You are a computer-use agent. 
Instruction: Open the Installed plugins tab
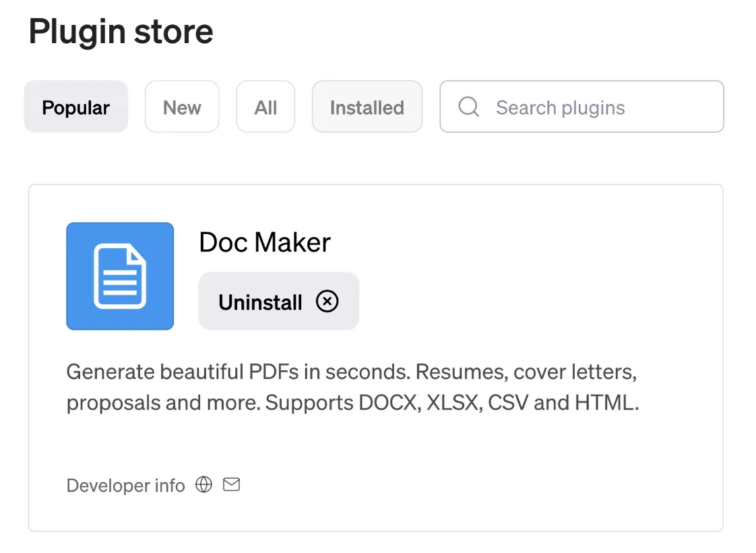pos(367,107)
